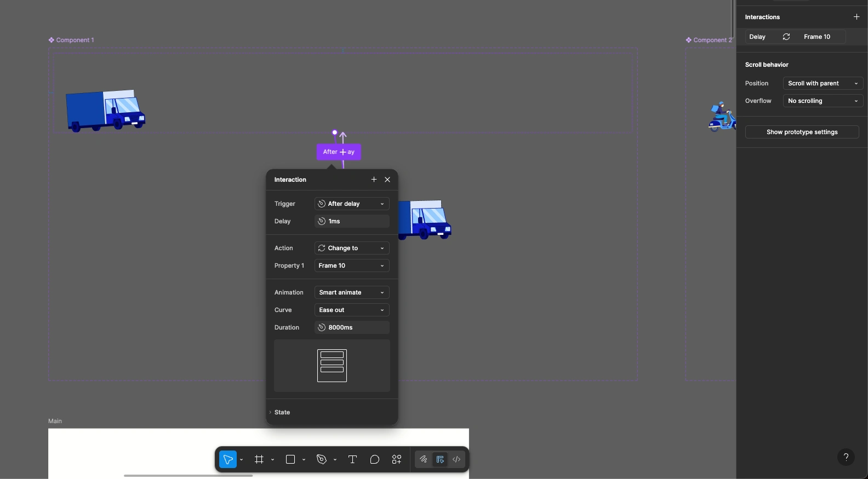Open the Action dropdown showing Change to

coord(352,248)
